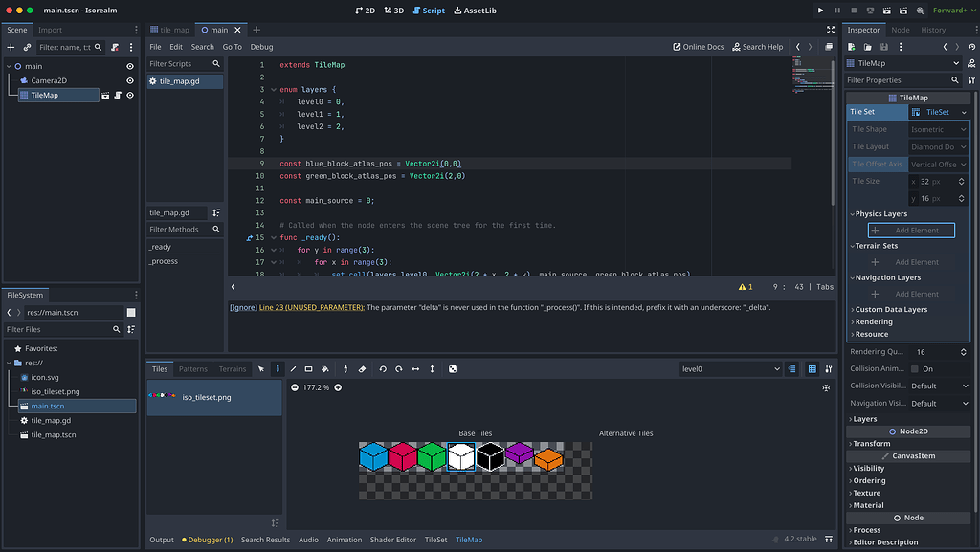Click the Movie Maker mode icon
This screenshot has height=552, width=980.
point(918,10)
